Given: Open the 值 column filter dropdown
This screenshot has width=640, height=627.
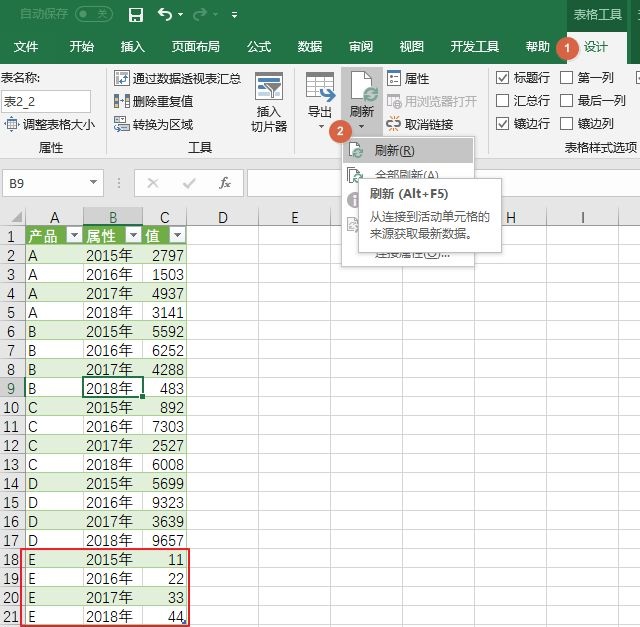Looking at the screenshot, I should click(177, 235).
